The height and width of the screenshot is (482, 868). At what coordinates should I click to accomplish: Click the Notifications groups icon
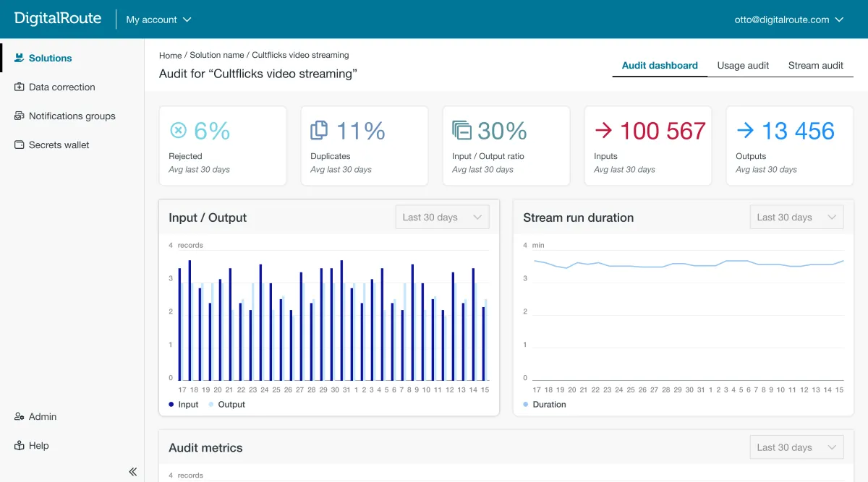tap(20, 116)
